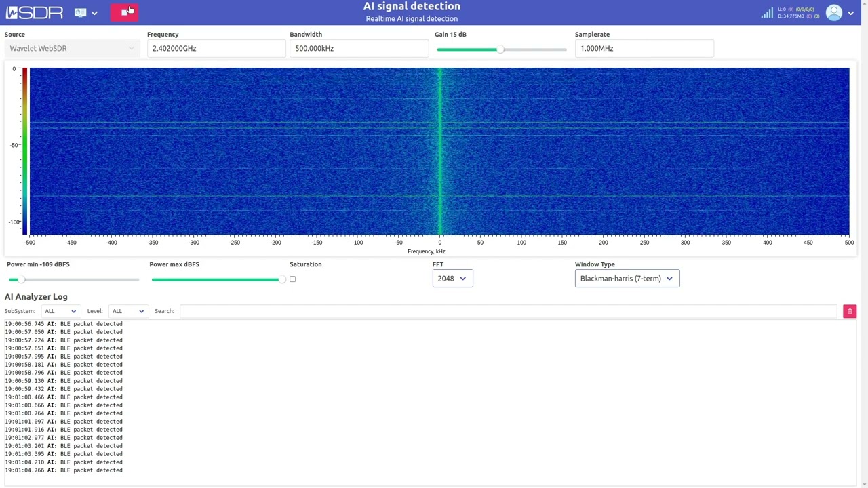This screenshot has width=868, height=488.
Task: Select log entry at 19:00:58.181
Action: [64, 365]
